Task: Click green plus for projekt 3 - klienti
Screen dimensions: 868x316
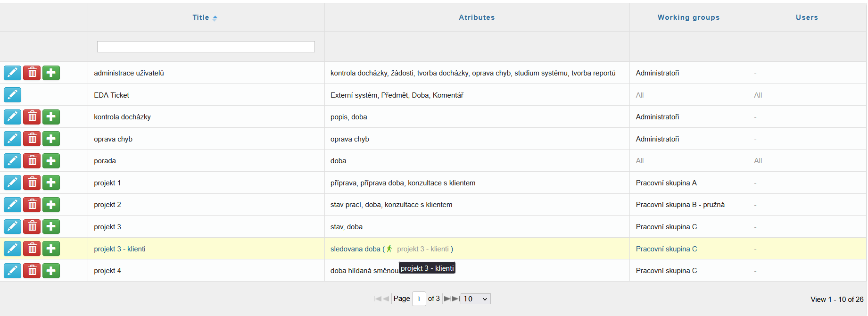Action: tap(51, 249)
